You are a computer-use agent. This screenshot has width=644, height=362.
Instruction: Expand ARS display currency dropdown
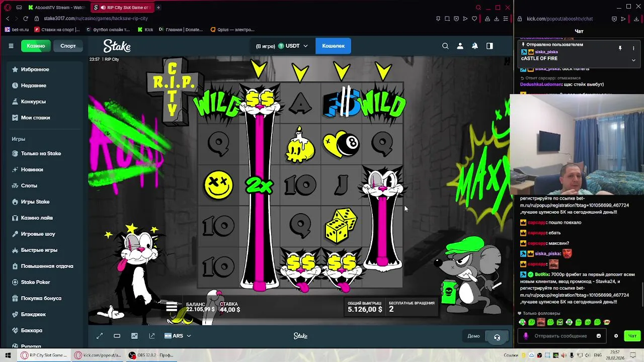(x=178, y=336)
